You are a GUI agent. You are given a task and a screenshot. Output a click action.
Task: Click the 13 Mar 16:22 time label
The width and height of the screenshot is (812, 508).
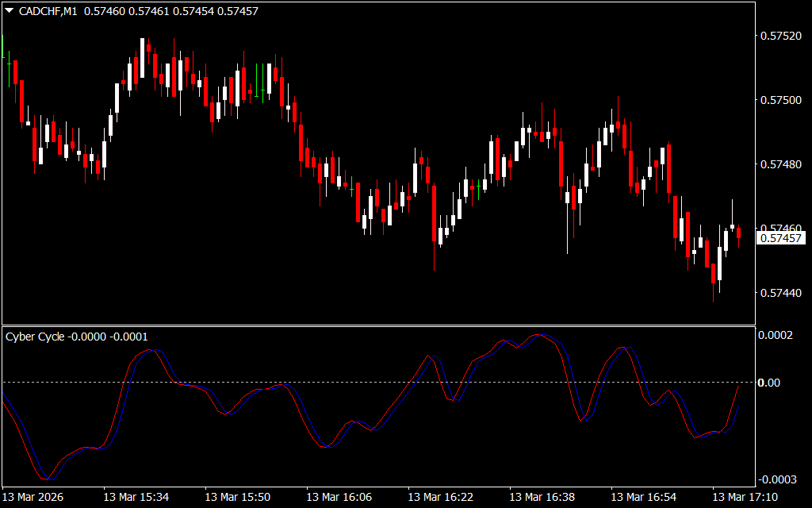(x=440, y=497)
